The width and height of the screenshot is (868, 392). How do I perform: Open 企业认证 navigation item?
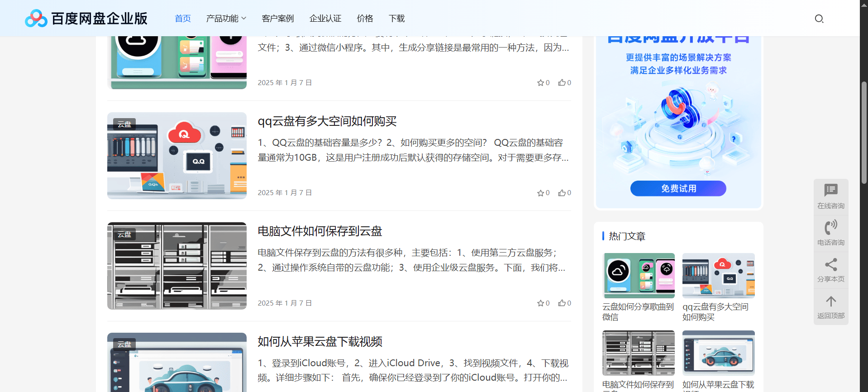click(325, 19)
